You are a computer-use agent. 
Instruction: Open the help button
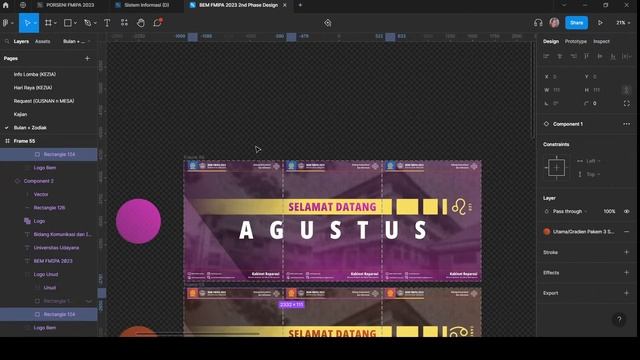[x=619, y=320]
